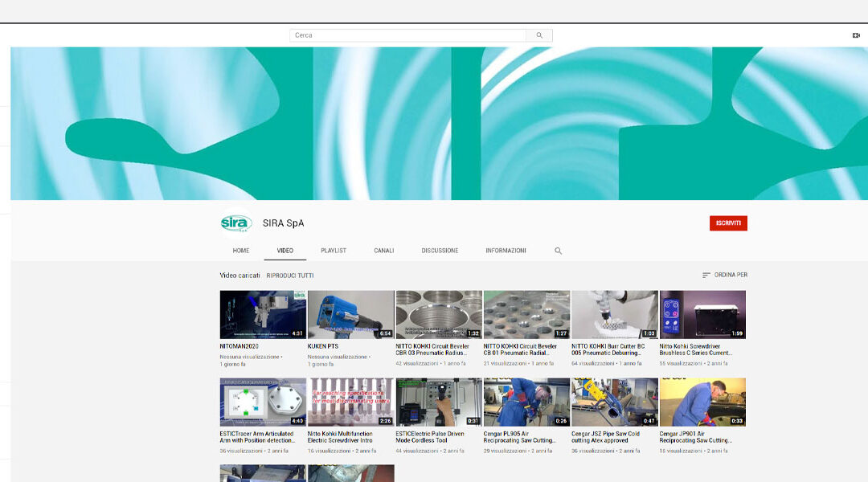
Task: Go to the DISCUSSIONE tab
Action: (x=440, y=251)
